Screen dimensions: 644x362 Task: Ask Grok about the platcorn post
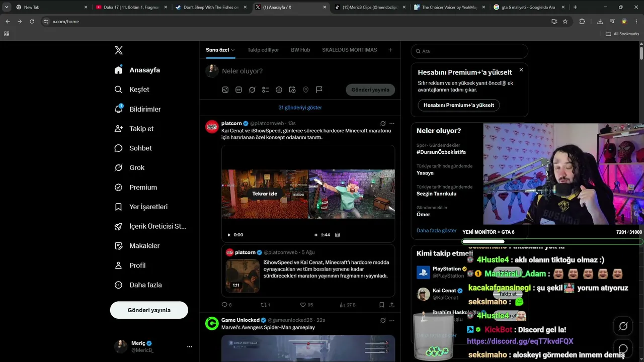383,123
